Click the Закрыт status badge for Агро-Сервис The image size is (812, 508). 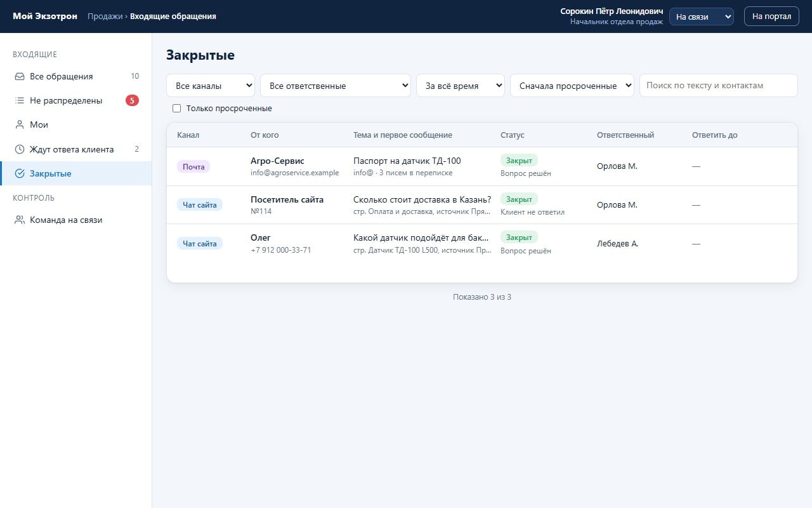tap(519, 161)
